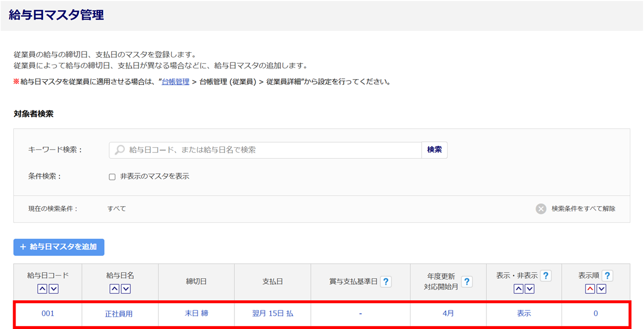This screenshot has height=329, width=644.
Task: Open the 台帳管理 link
Action: [x=175, y=82]
